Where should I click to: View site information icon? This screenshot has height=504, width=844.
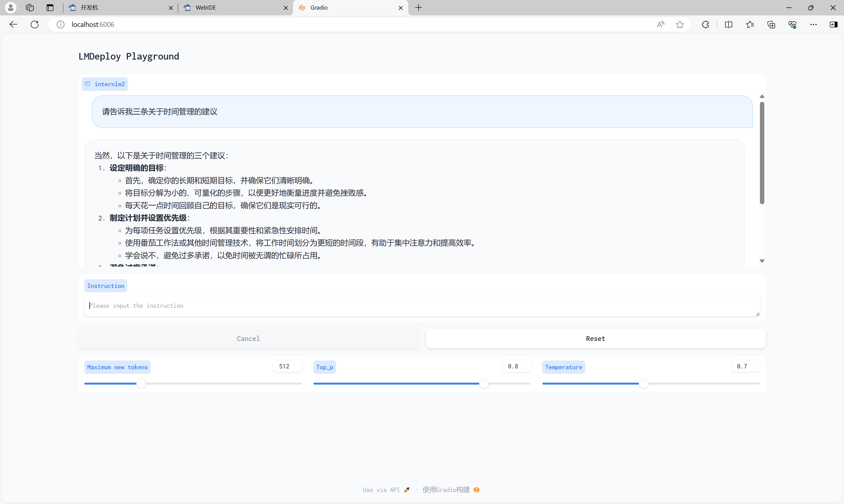pos(60,24)
